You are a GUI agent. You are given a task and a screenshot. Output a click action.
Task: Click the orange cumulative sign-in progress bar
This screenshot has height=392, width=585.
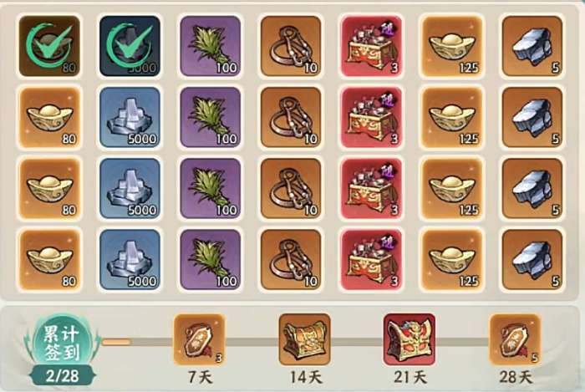pos(116,342)
